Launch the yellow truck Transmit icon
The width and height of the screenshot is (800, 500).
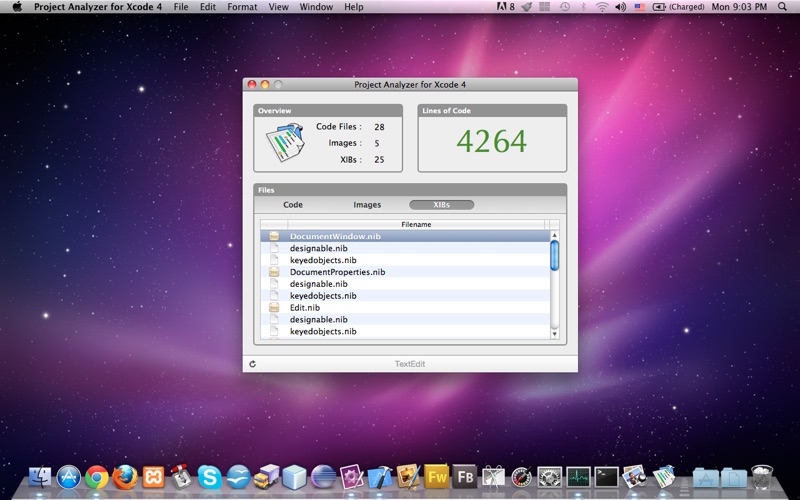pyautogui.click(x=266, y=478)
